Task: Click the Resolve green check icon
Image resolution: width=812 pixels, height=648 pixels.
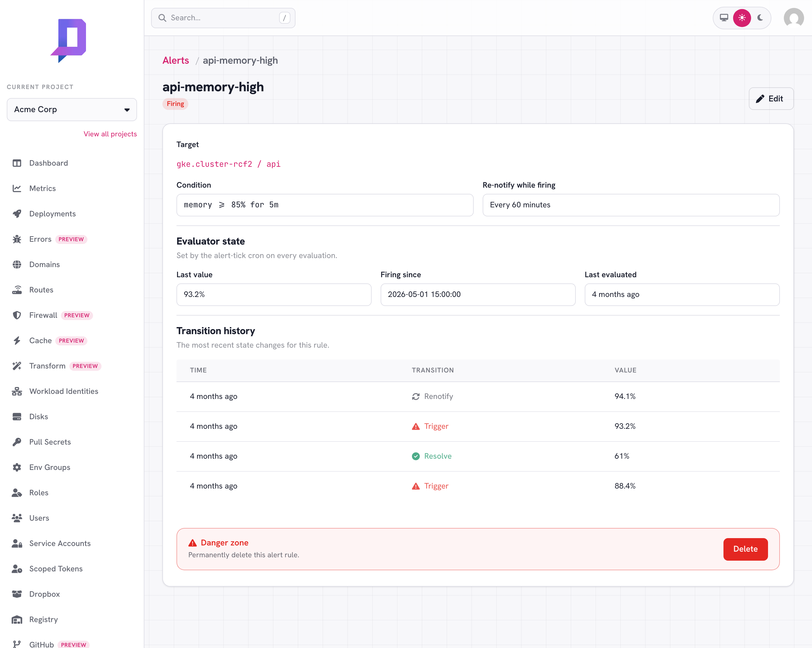Action: [416, 456]
